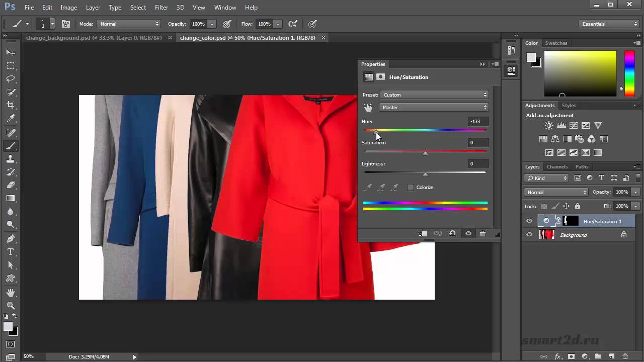Toggle clip adjustment to layer below

coord(423,234)
